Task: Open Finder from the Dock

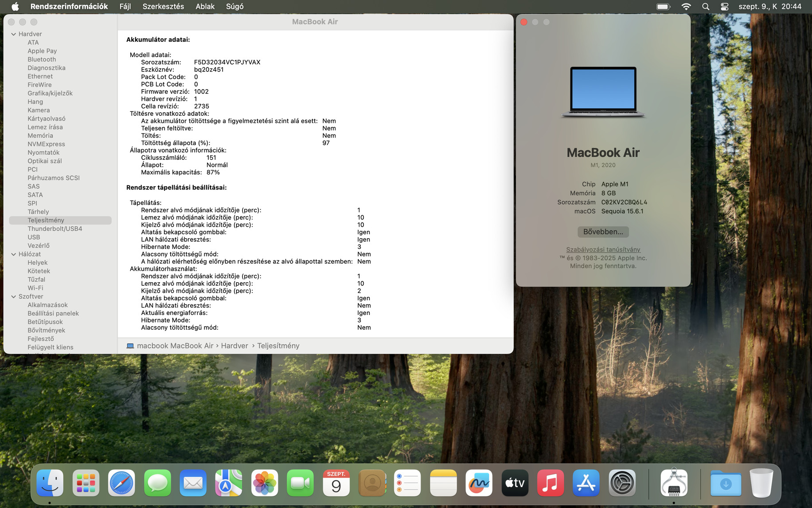Action: [x=50, y=483]
